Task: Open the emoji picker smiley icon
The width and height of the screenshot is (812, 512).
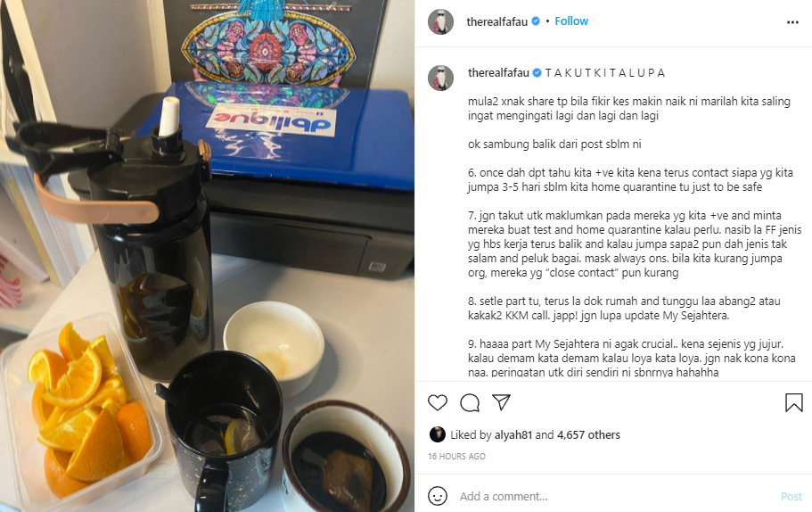Action: coord(438,496)
